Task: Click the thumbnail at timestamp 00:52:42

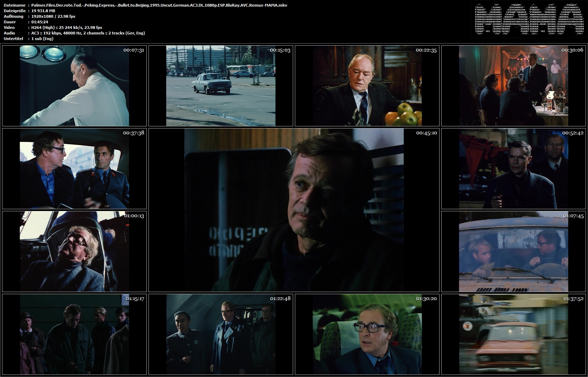Action: coord(513,168)
